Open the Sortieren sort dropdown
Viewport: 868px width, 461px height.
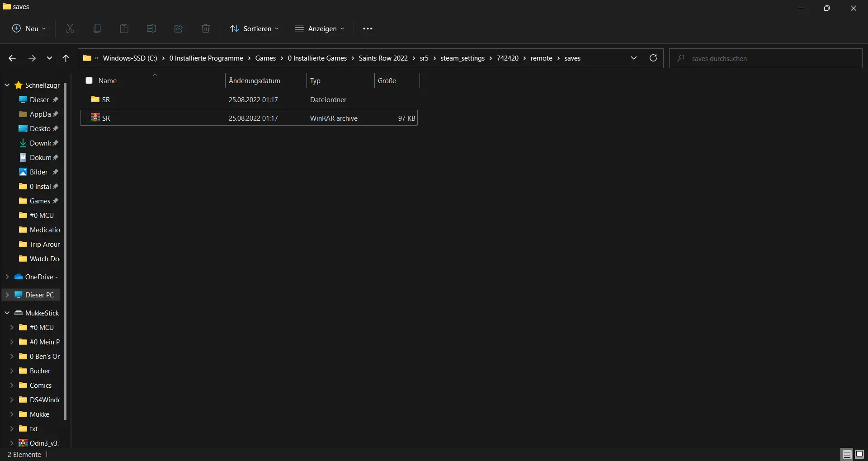(x=255, y=28)
